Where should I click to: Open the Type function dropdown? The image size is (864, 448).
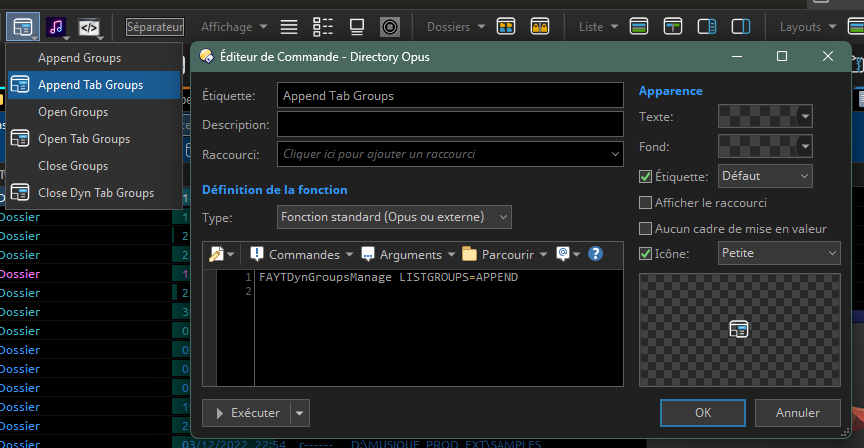(x=394, y=217)
